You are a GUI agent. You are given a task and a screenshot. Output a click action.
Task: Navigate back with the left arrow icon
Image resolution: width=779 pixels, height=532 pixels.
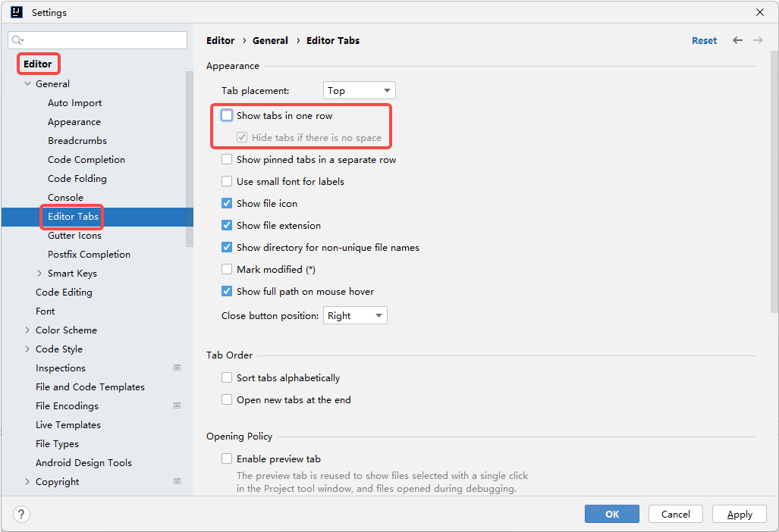(x=738, y=40)
